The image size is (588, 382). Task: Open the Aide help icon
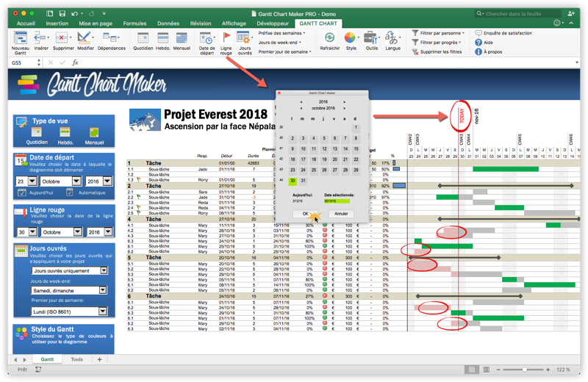[478, 43]
